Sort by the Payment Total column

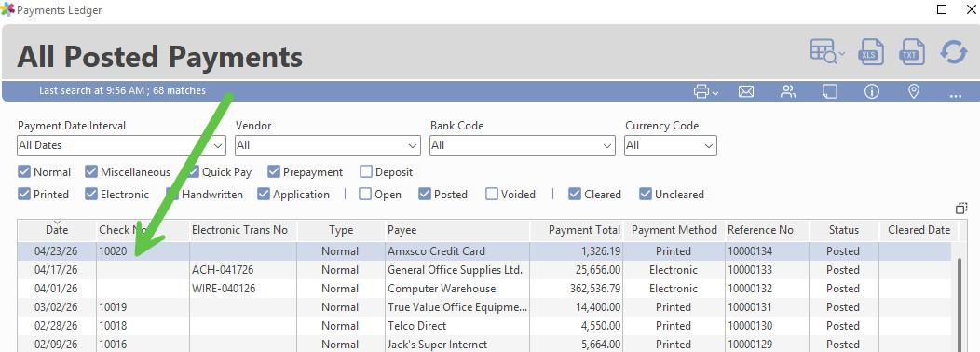pos(577,230)
